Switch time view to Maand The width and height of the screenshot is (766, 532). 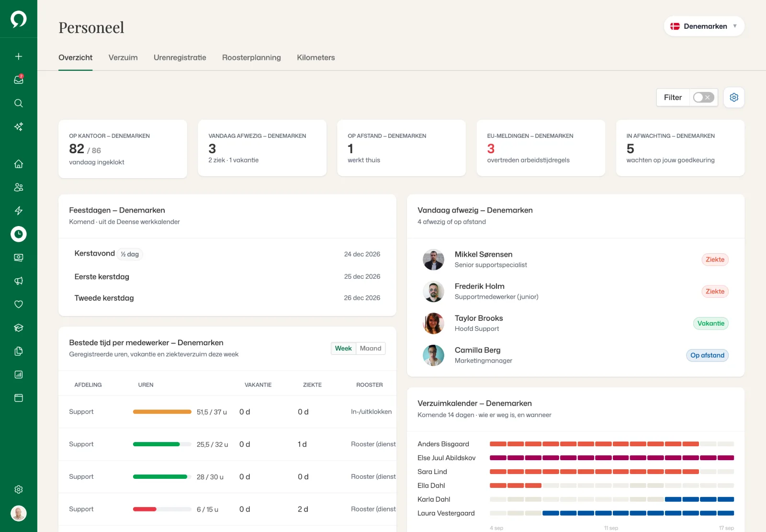click(x=371, y=348)
